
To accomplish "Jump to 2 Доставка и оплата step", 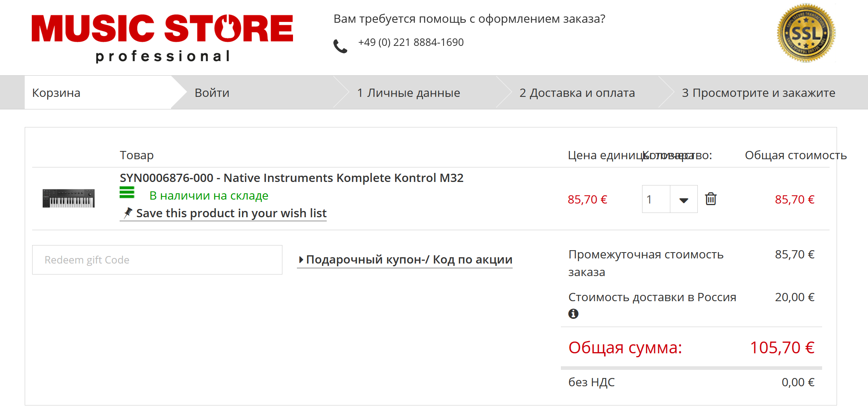I will coord(577,93).
